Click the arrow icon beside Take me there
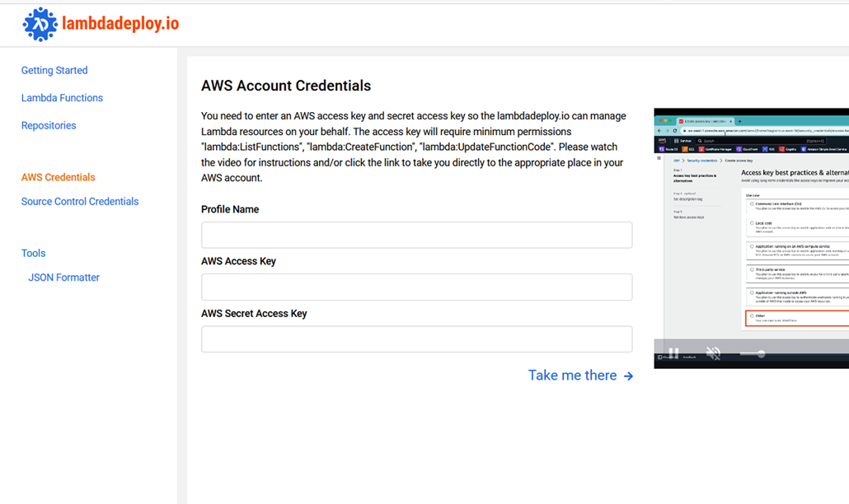Image resolution: width=849 pixels, height=504 pixels. pyautogui.click(x=628, y=376)
